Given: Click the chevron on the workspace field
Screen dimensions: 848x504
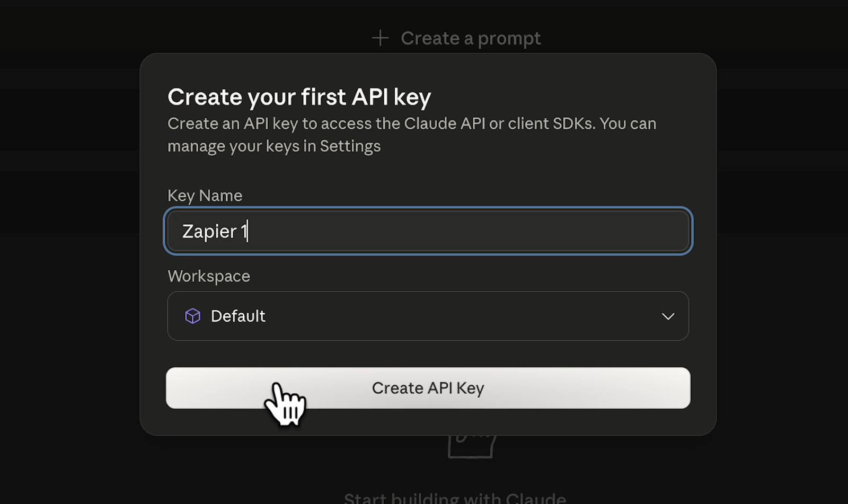Looking at the screenshot, I should click(668, 316).
